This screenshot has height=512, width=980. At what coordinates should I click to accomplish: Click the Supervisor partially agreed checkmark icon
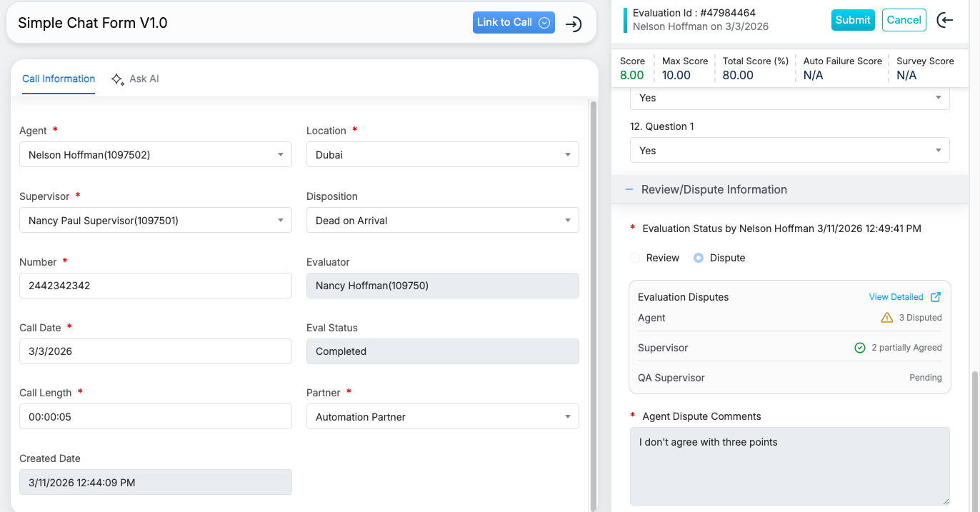coord(860,348)
